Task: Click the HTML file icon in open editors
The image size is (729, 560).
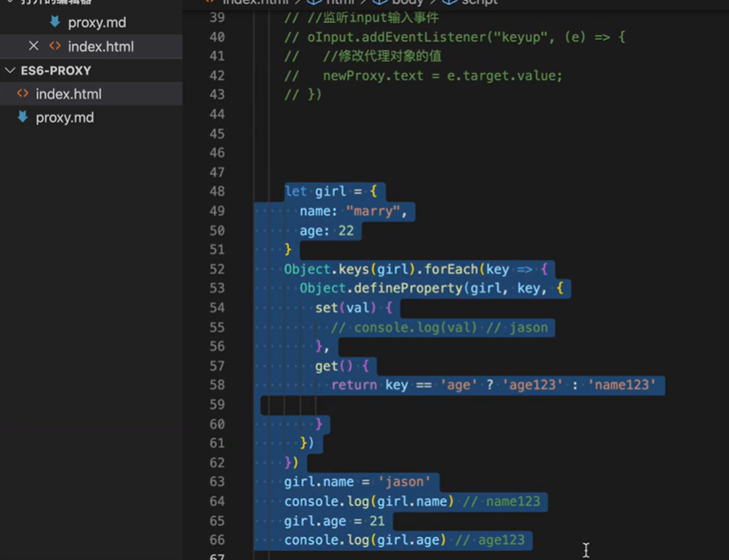Action: point(55,46)
